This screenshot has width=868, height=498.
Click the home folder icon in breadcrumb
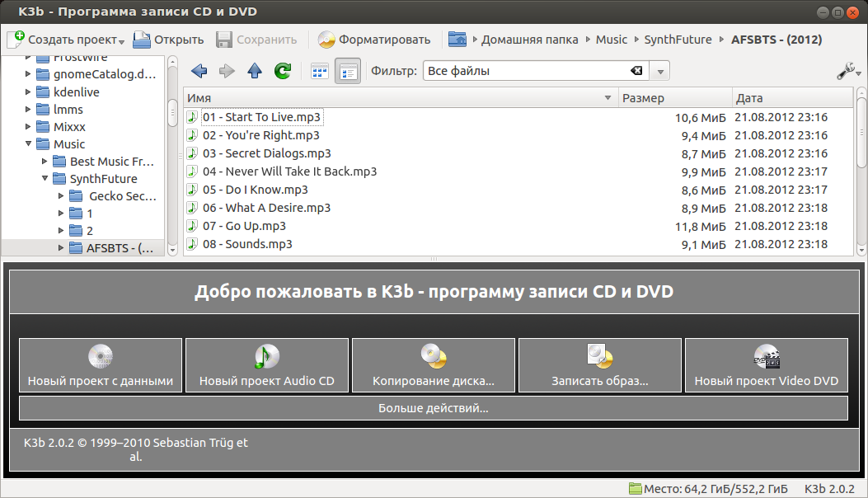coord(457,40)
